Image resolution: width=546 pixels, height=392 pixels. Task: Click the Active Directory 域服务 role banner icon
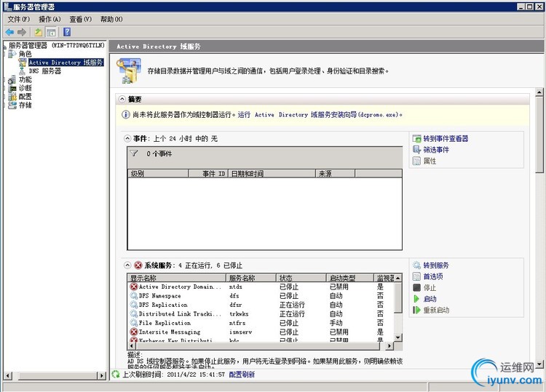(x=128, y=71)
